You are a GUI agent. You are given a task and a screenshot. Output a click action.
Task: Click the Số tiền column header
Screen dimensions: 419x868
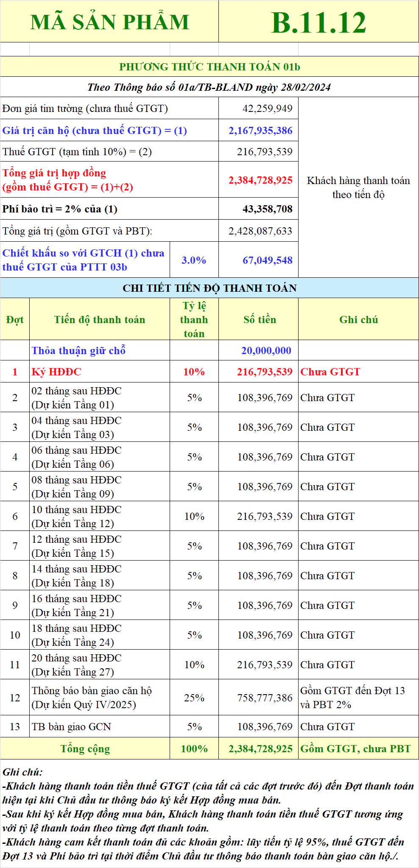click(260, 320)
